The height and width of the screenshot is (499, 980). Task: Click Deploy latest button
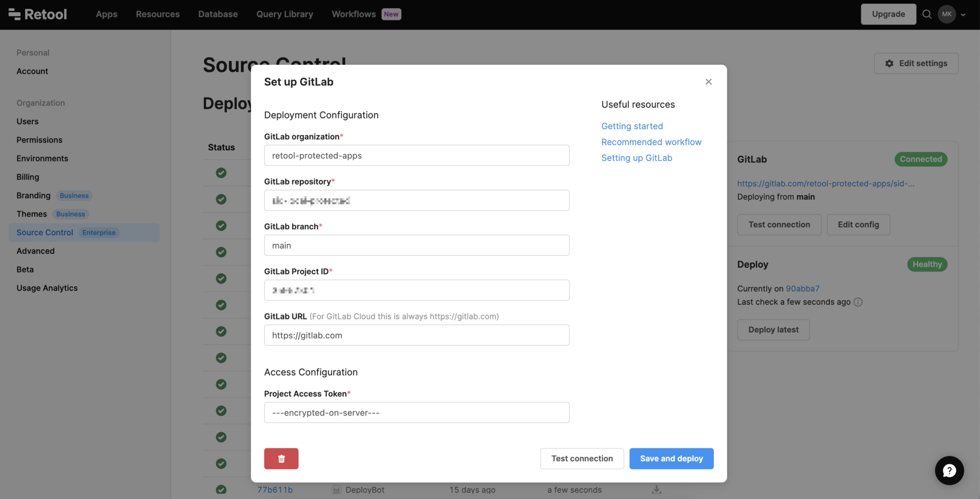[773, 330]
